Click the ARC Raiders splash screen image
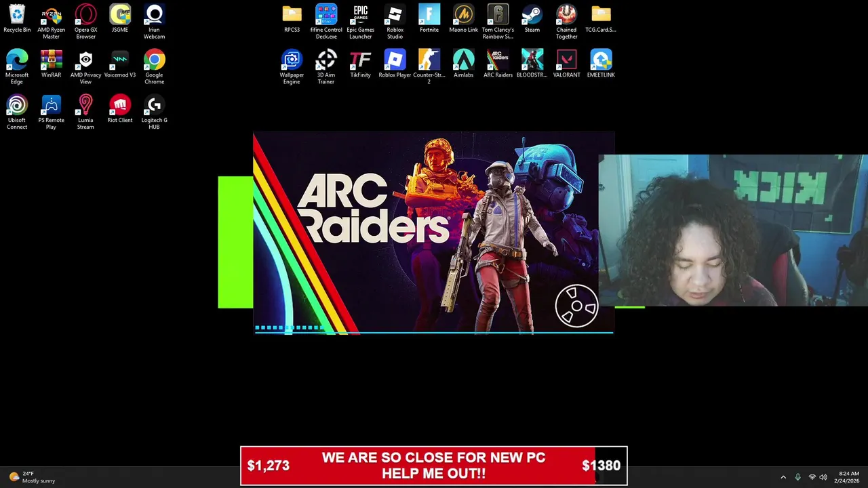This screenshot has height=488, width=868. point(433,232)
